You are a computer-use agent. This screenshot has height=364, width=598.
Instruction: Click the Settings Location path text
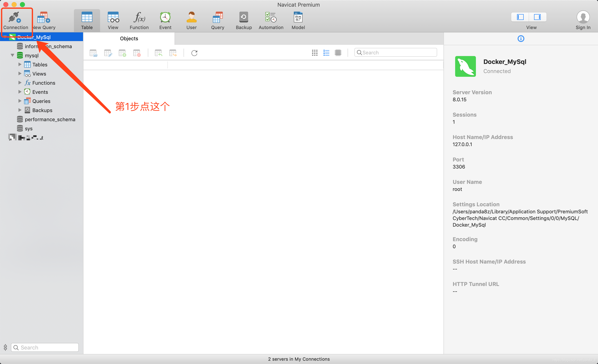520,218
